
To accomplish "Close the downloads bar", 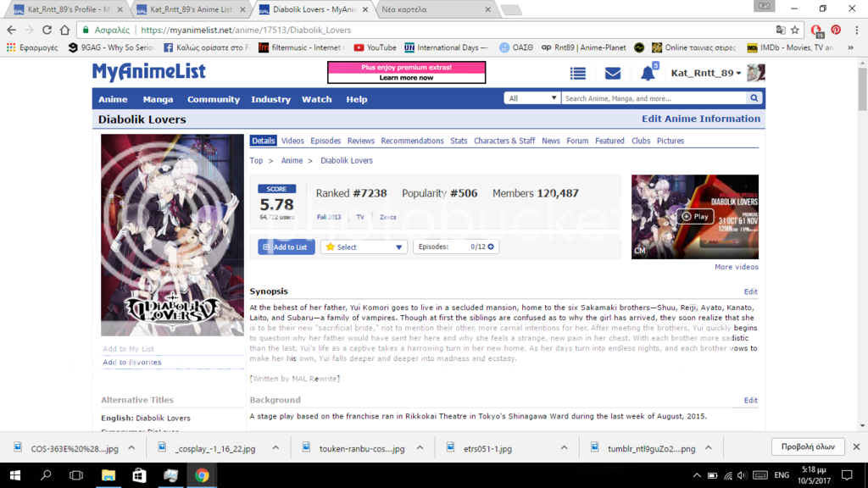I will pyautogui.click(x=856, y=446).
